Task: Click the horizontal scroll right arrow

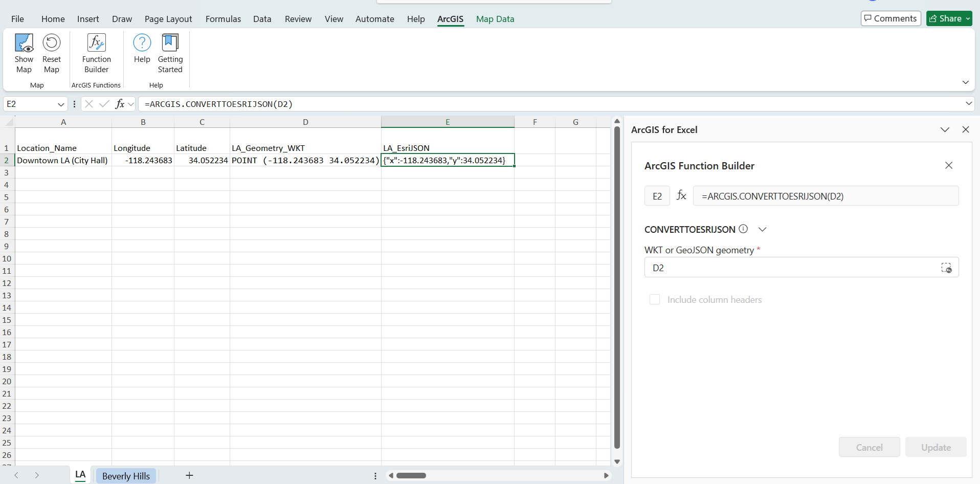Action: click(x=606, y=476)
